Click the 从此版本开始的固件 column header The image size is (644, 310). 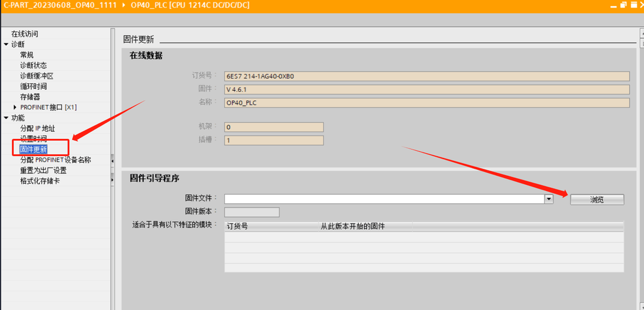pos(352,227)
